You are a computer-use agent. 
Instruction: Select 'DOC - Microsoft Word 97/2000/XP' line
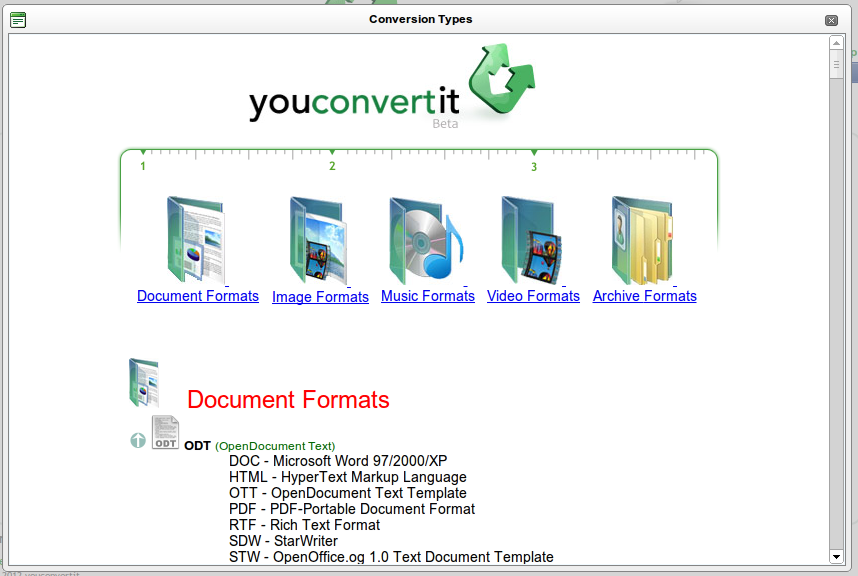click(338, 461)
